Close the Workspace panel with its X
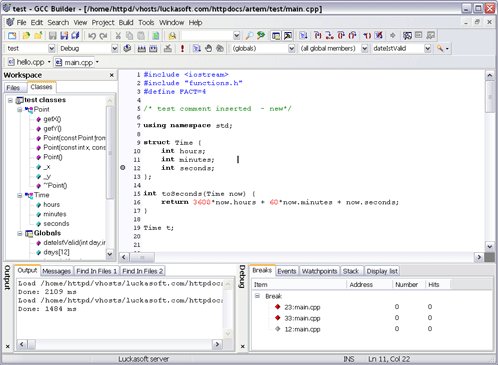Viewport: 498px width, 365px height. point(112,75)
